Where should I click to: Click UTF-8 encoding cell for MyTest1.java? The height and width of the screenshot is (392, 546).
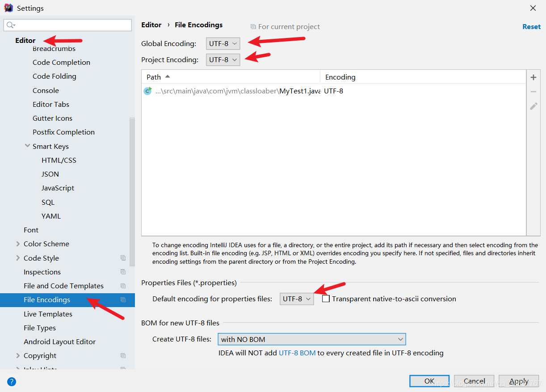point(333,91)
